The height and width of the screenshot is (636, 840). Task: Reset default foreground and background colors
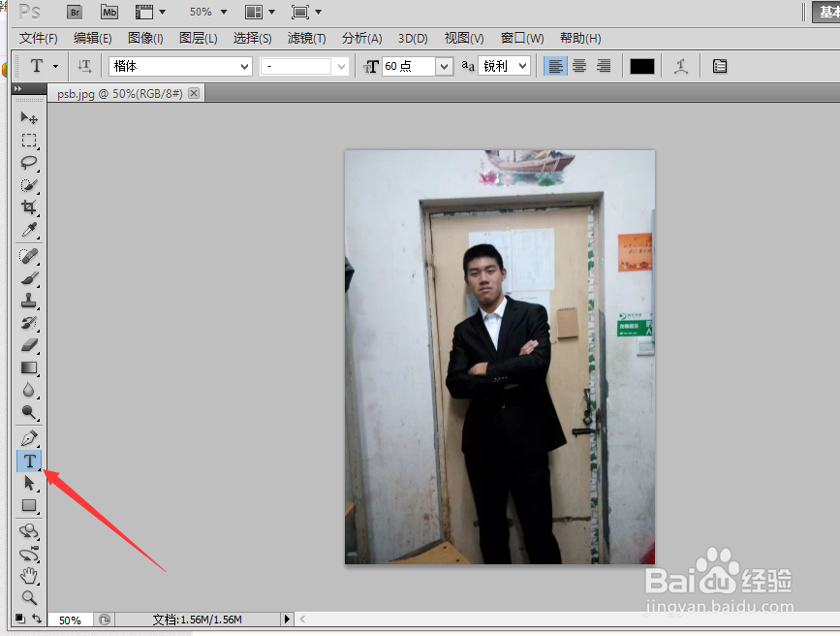pyautogui.click(x=19, y=619)
